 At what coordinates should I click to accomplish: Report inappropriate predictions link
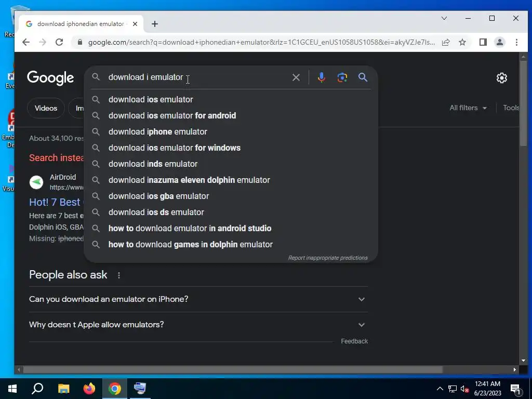pyautogui.click(x=328, y=258)
